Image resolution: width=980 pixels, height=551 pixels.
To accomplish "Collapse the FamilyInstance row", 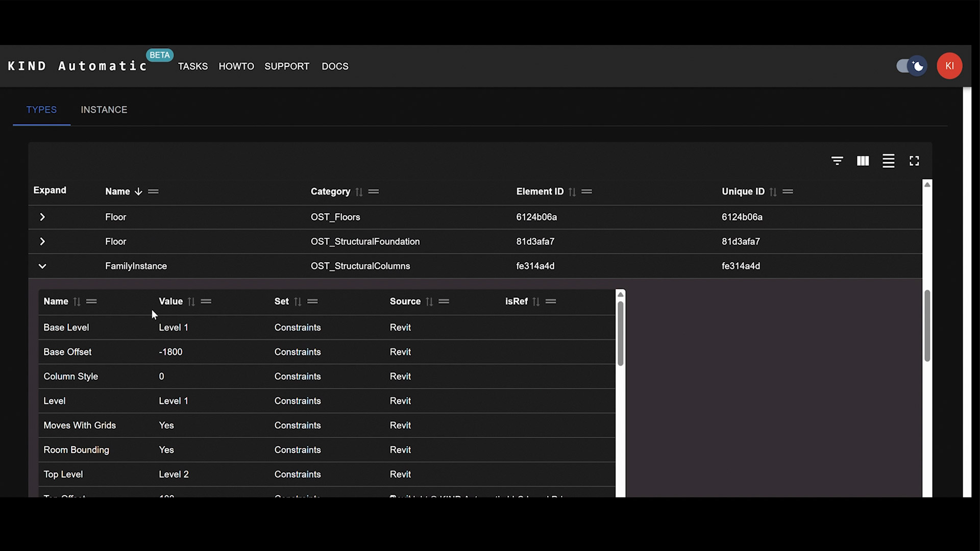I will pyautogui.click(x=42, y=266).
